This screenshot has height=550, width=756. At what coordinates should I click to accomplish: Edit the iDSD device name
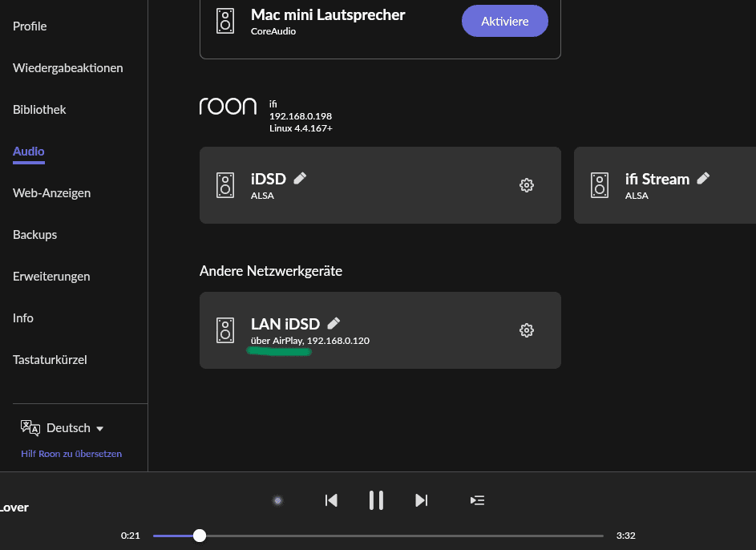tap(300, 178)
